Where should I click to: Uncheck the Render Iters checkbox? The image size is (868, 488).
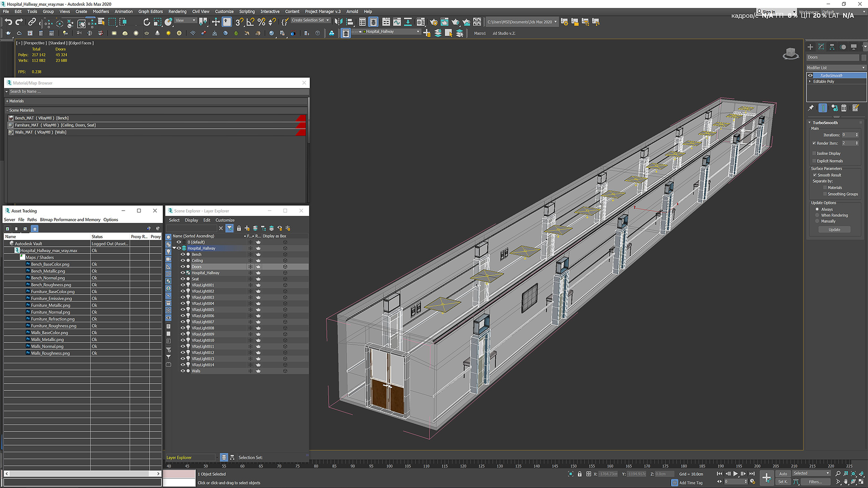[x=815, y=143]
